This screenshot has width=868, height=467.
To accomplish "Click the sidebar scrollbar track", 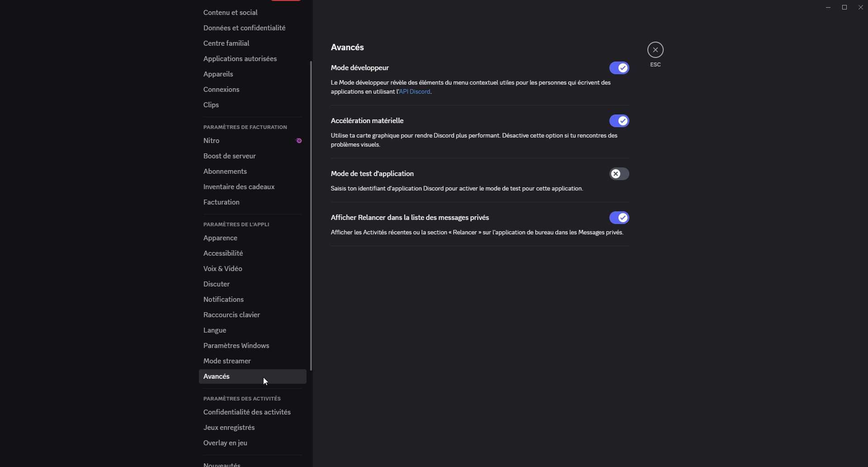I will [x=311, y=213].
